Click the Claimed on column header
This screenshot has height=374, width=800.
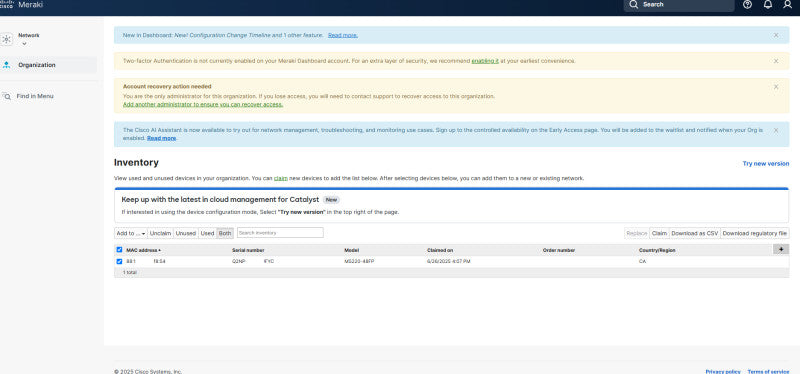click(440, 251)
